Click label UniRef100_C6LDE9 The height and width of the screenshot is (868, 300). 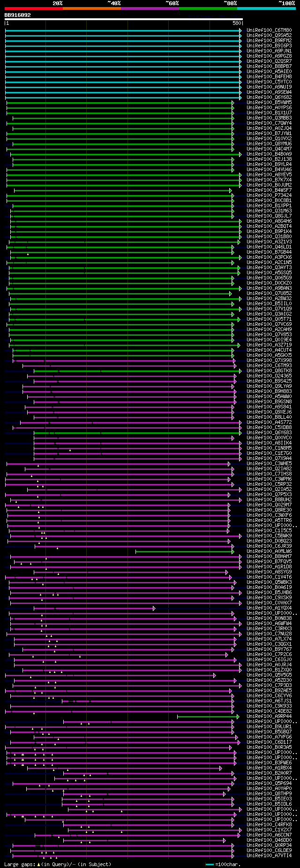269,851
